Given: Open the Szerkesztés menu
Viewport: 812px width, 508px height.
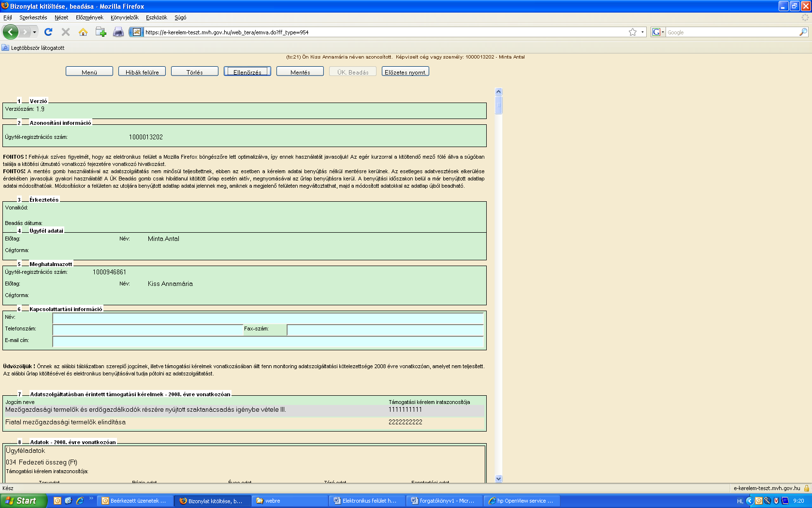Looking at the screenshot, I should click(33, 17).
